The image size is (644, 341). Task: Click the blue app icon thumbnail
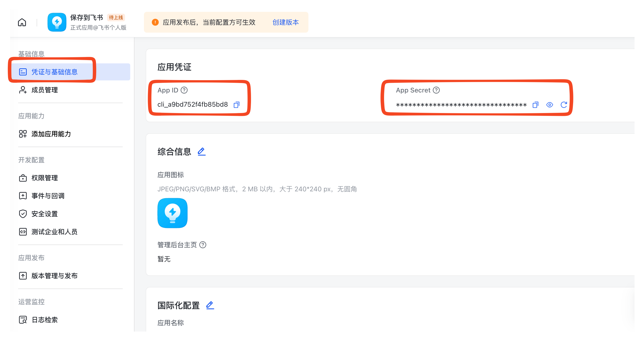(x=172, y=213)
